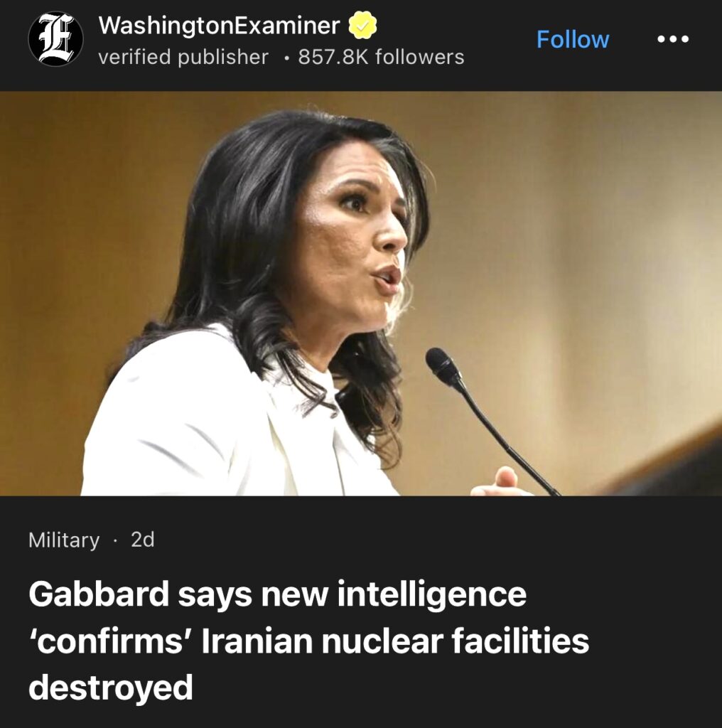
Task: Open the WashingtonExaminer publisher name link
Action: tap(219, 25)
